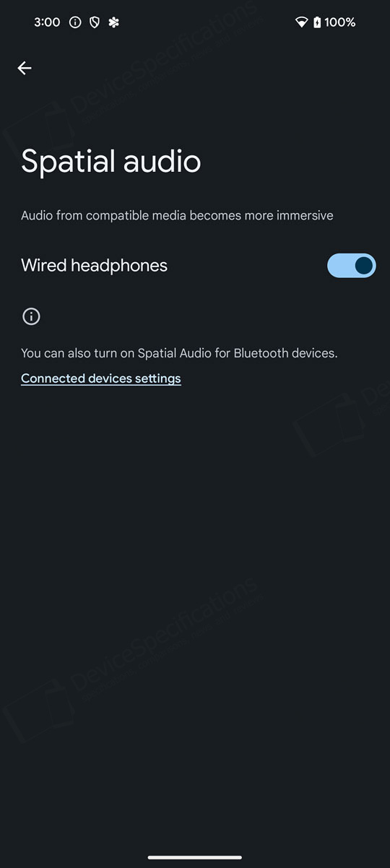390x868 pixels.
Task: Tap the word Bluetooth in the info note
Action: (258, 353)
